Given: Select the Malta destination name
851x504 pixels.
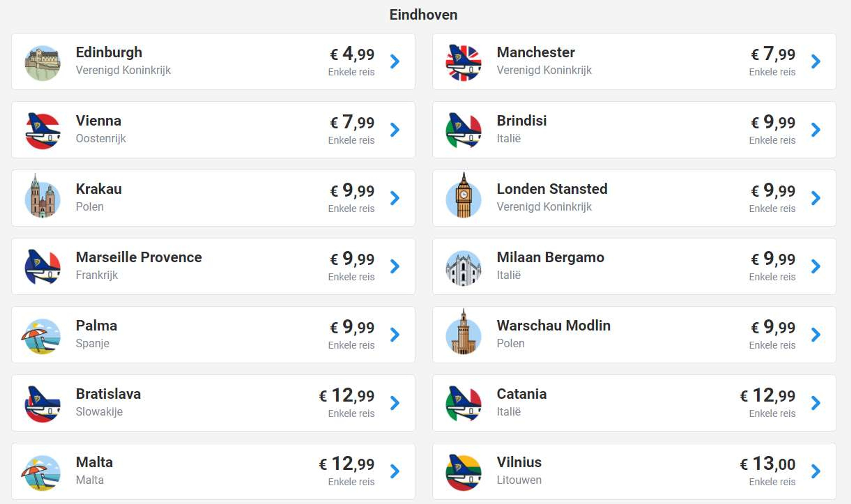Looking at the screenshot, I should 94,462.
